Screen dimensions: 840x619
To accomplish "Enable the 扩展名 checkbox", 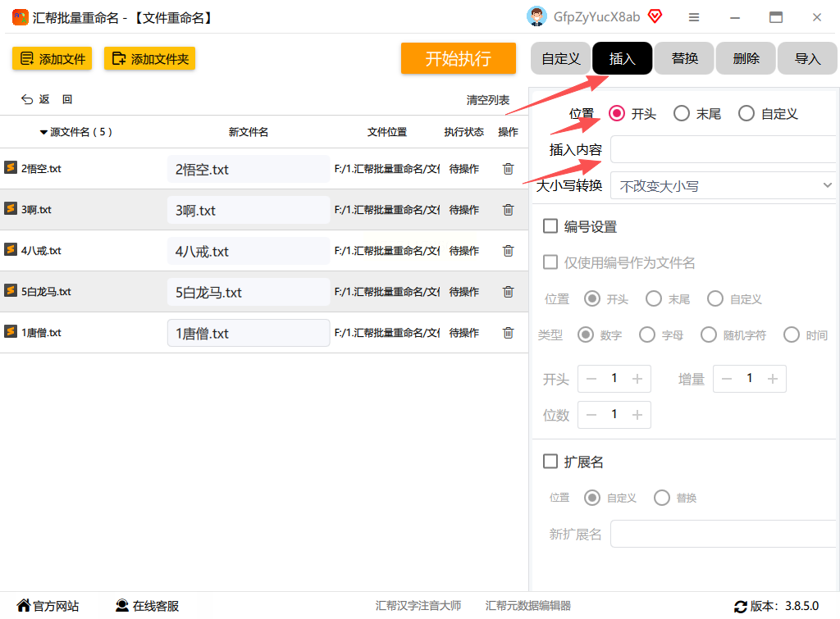I will pos(550,461).
